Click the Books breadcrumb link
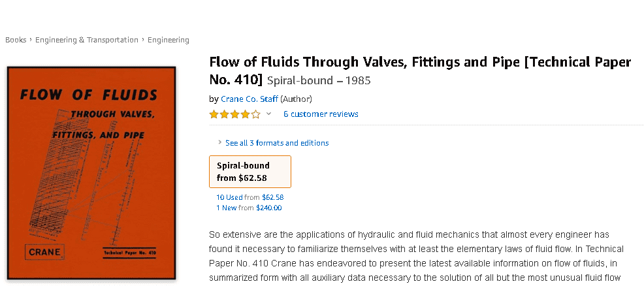Image resolution: width=644 pixels, height=286 pixels. coord(16,40)
